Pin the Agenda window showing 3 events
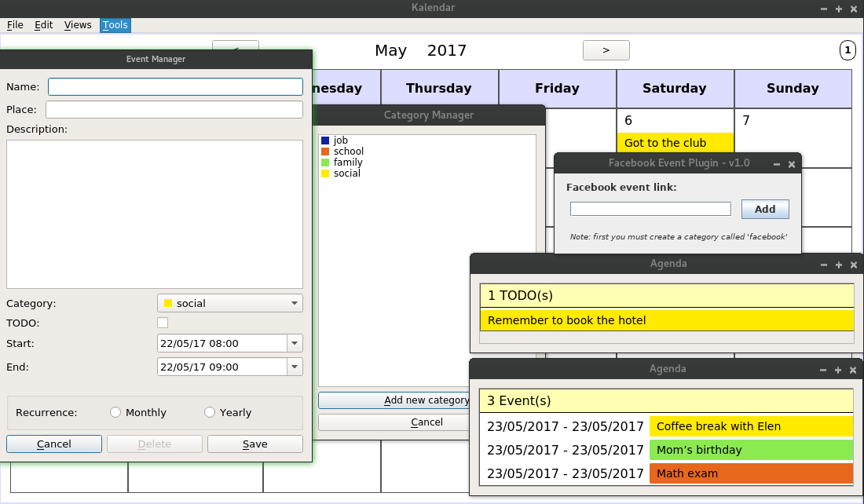The image size is (864, 504). pyautogui.click(x=838, y=369)
